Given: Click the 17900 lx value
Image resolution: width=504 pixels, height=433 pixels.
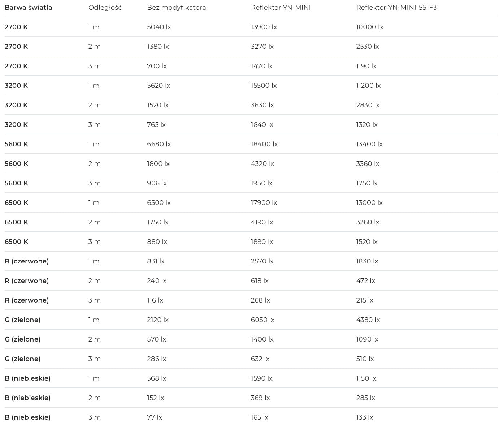Looking at the screenshot, I should click(264, 203).
